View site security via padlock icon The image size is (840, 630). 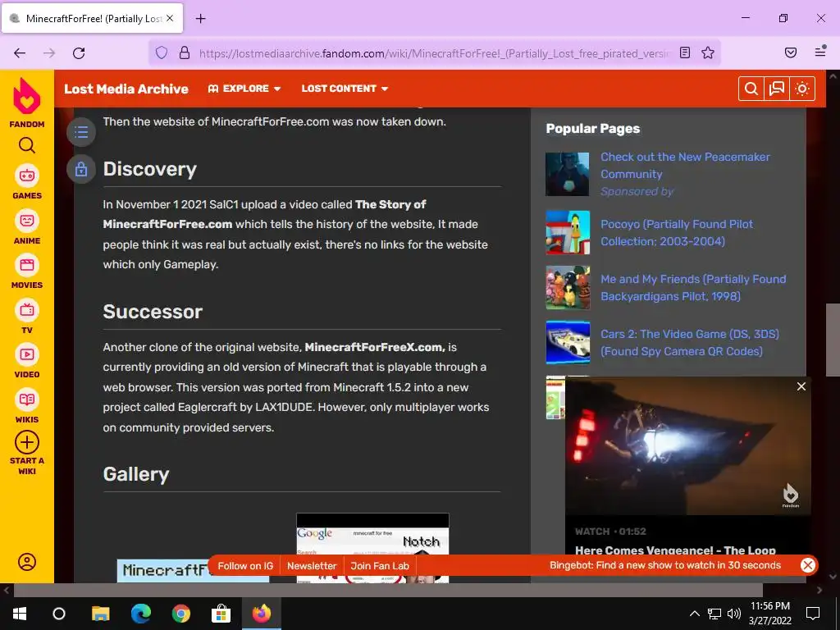pos(185,52)
